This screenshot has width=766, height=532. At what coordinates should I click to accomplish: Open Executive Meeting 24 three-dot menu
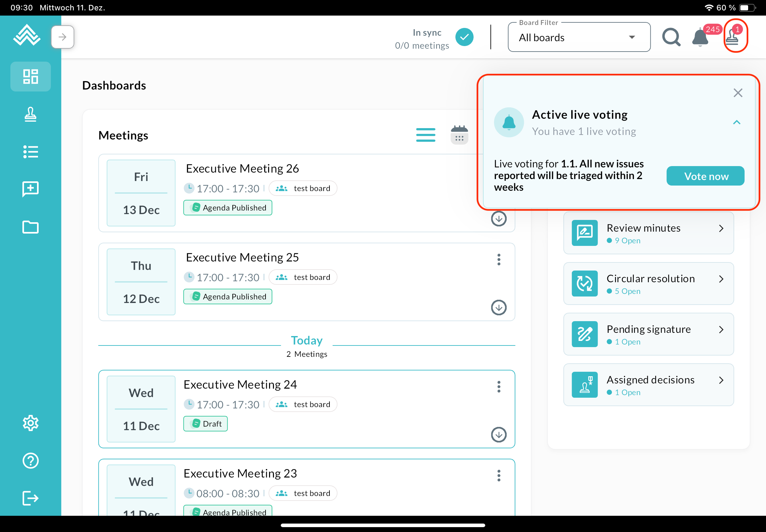[x=499, y=387]
